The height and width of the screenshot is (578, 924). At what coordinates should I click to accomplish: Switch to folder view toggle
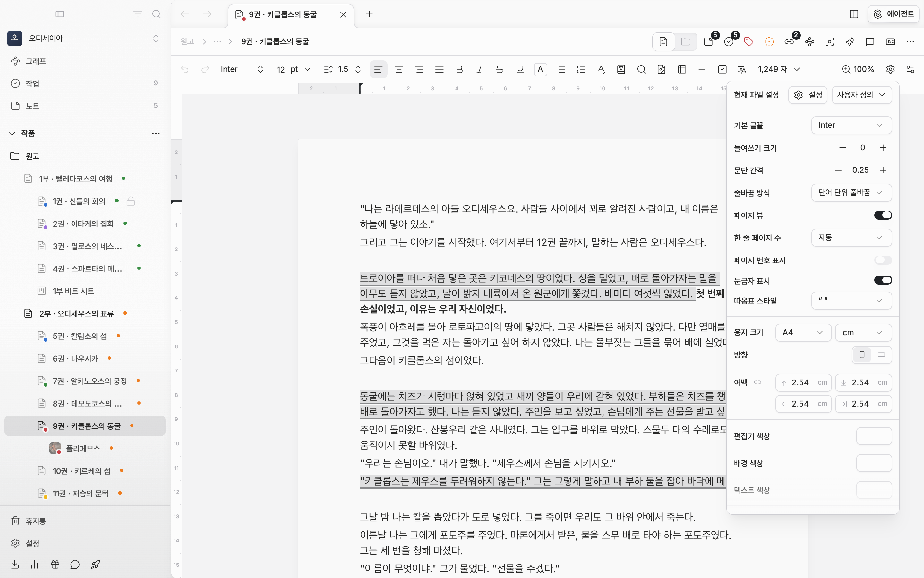(x=686, y=42)
